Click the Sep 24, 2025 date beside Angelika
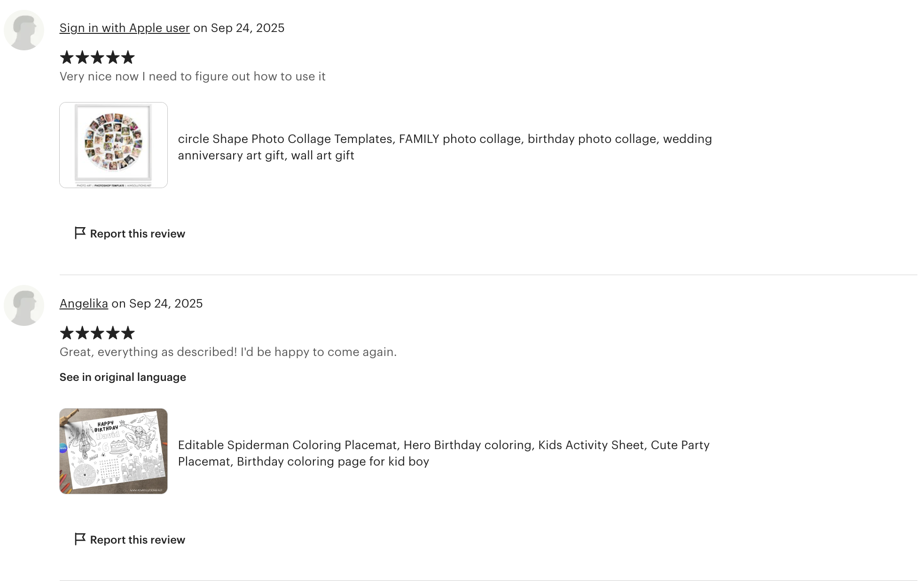 tap(166, 304)
